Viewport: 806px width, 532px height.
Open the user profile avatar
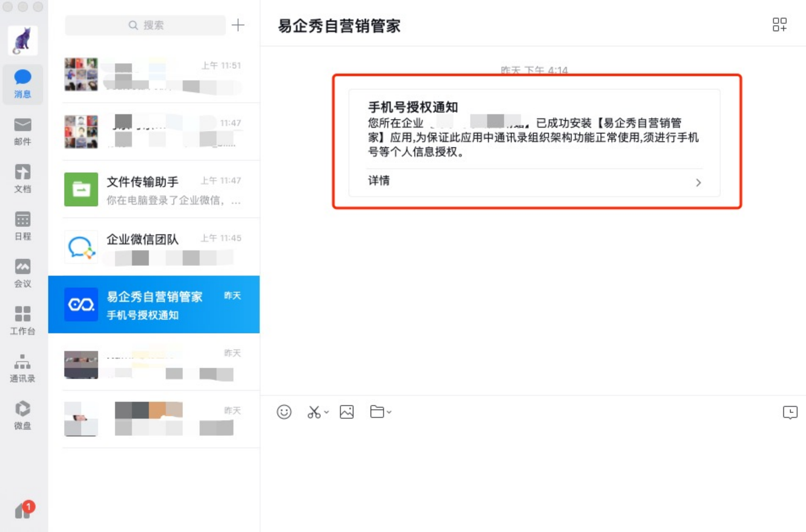(x=23, y=40)
